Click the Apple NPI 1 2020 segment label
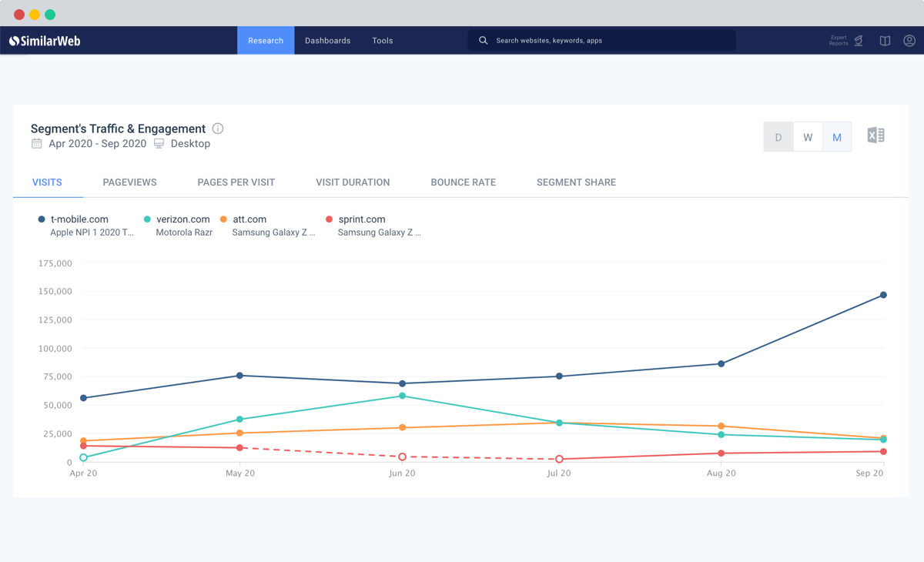The image size is (924, 562). click(92, 232)
